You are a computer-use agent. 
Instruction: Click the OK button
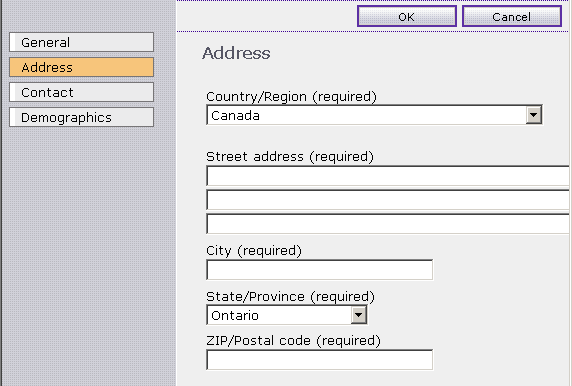point(407,16)
